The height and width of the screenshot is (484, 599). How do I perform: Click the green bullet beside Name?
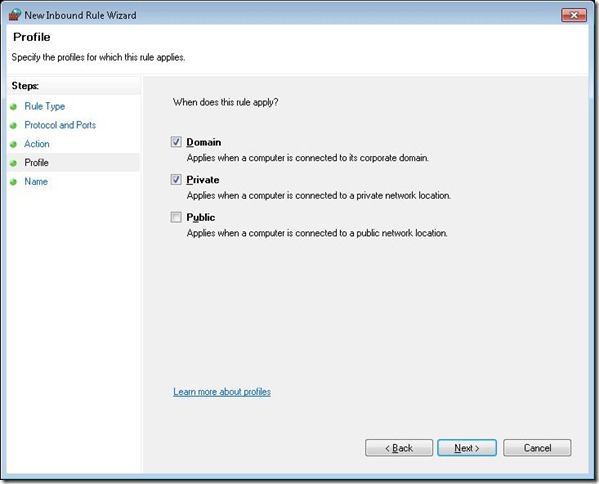14,182
